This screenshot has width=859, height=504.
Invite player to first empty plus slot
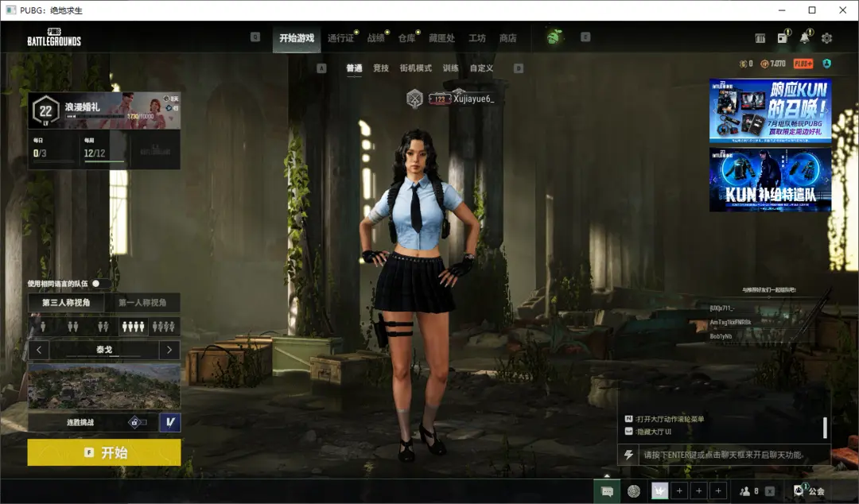[x=679, y=490]
